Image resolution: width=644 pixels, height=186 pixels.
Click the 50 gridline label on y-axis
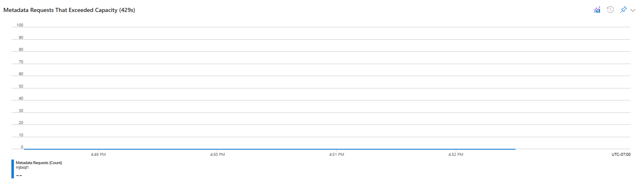click(21, 86)
